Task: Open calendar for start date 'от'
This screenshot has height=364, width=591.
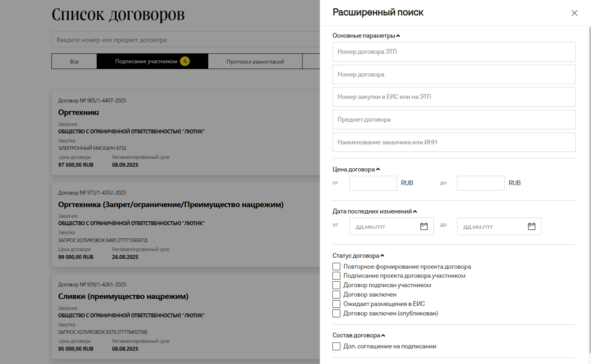Action: (423, 227)
